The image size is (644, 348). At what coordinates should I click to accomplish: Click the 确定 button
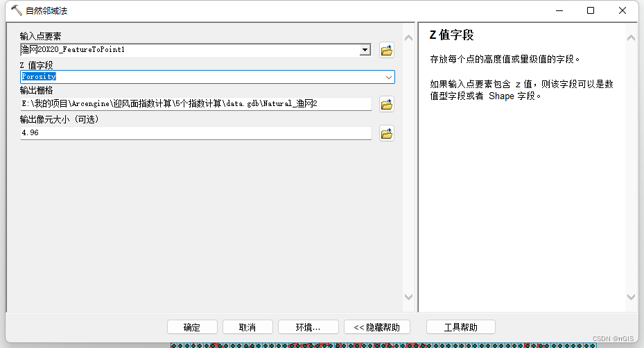[192, 327]
